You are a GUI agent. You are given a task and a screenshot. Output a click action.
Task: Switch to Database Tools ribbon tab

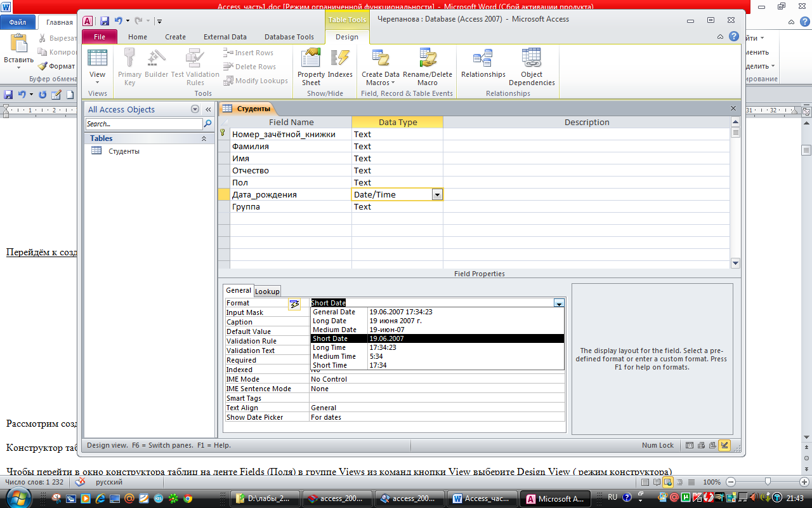point(289,37)
